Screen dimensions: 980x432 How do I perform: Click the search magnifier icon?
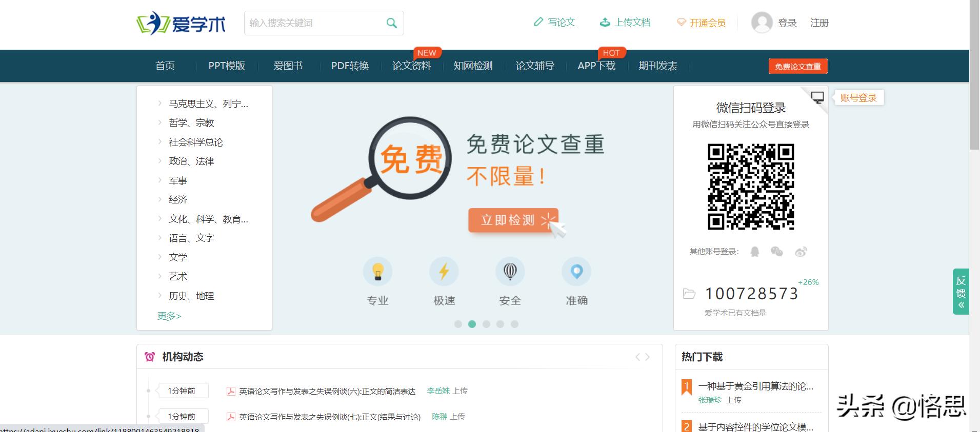(x=391, y=23)
